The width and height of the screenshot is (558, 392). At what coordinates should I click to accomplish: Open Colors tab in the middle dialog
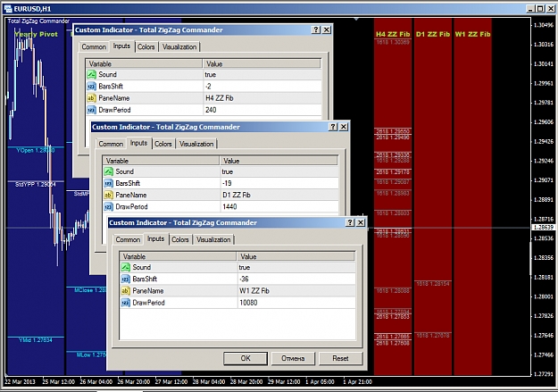pos(163,144)
